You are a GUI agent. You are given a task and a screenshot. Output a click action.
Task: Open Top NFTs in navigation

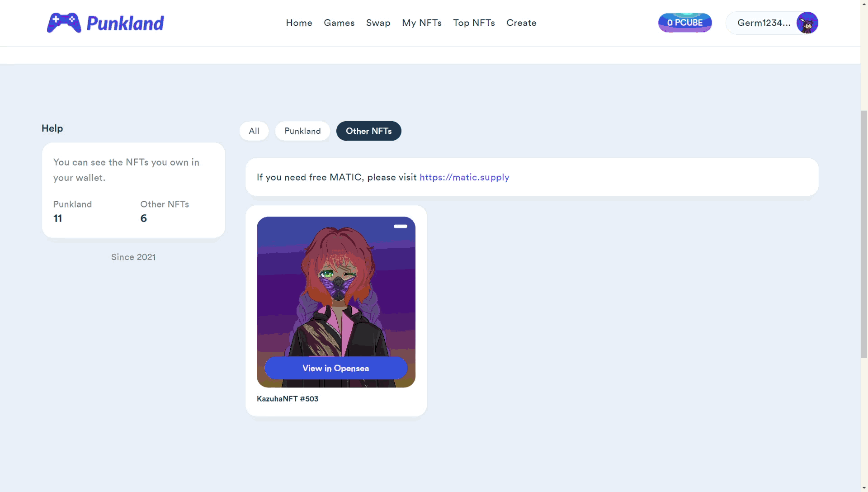[x=474, y=23]
